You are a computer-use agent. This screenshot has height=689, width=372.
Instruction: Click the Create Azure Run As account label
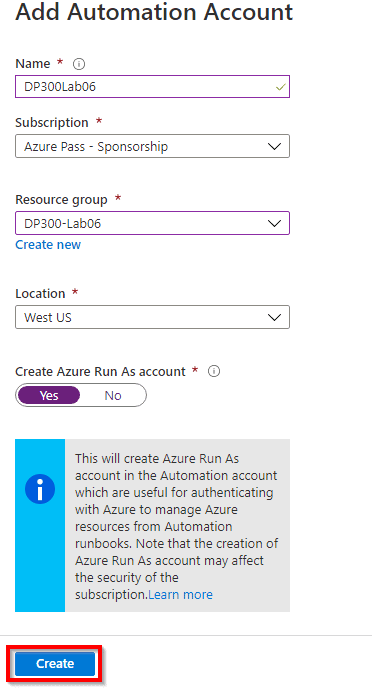point(101,372)
